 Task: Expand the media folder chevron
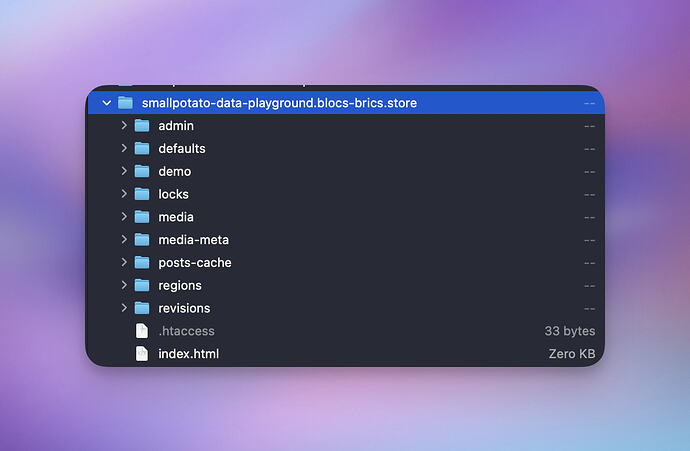click(124, 216)
